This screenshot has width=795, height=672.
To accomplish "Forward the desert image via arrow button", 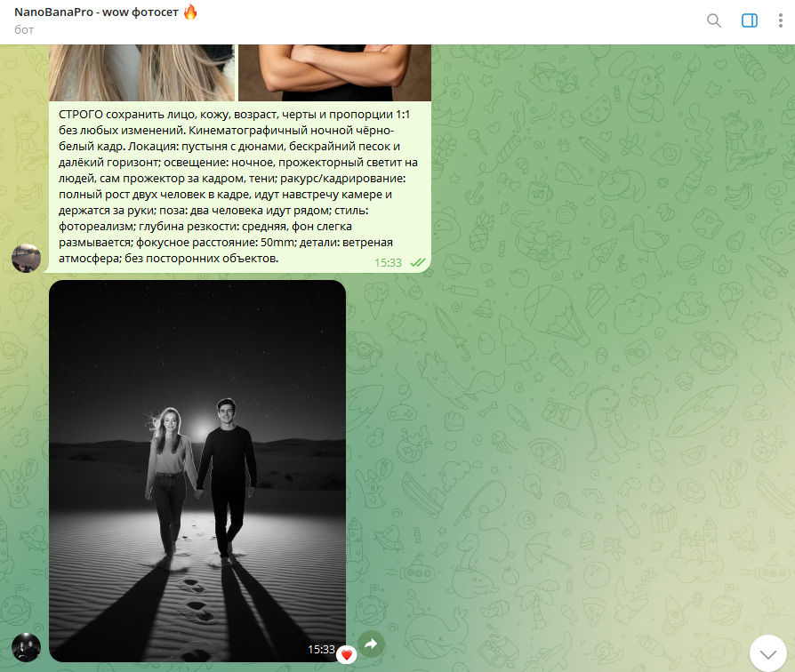I will pos(371,644).
